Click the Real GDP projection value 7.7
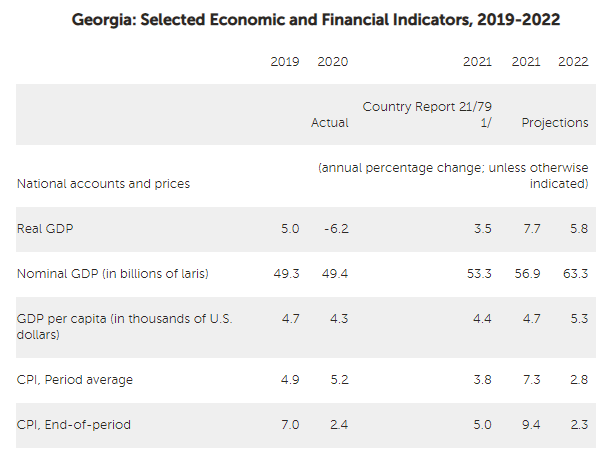 (x=530, y=229)
